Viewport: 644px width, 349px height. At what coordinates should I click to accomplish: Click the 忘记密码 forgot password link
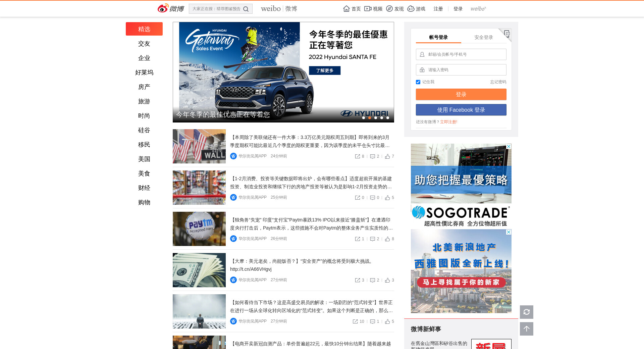tap(498, 82)
